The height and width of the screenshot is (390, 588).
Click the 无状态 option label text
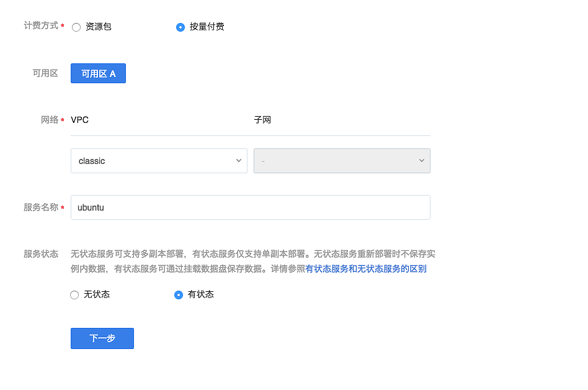coord(97,294)
